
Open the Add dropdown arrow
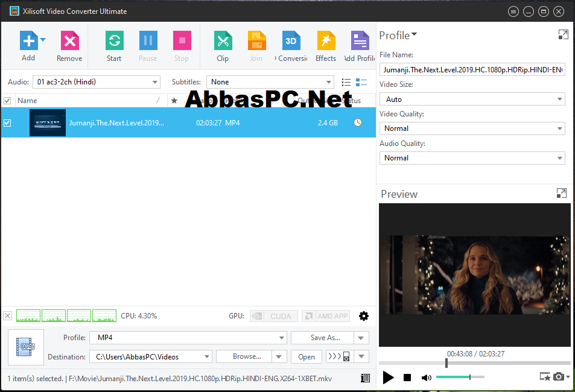pos(43,40)
